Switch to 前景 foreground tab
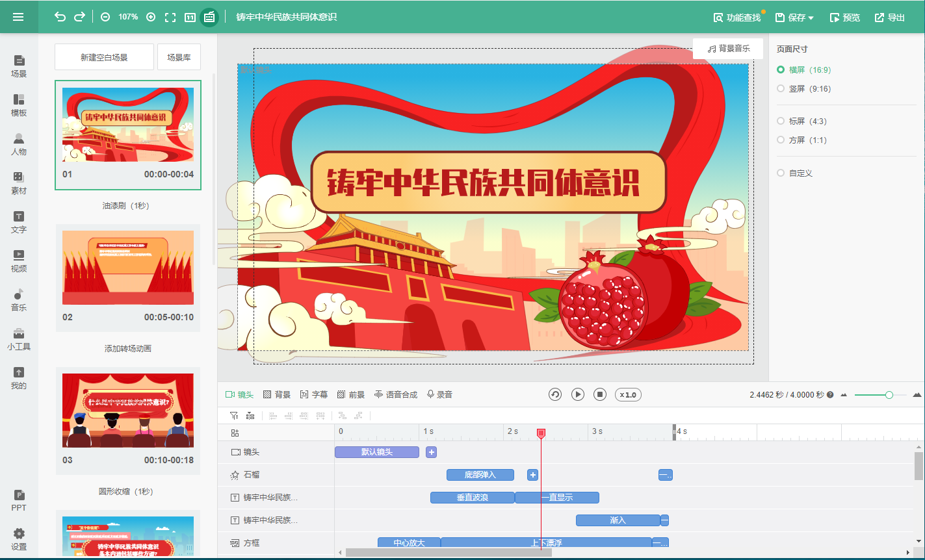This screenshot has width=925, height=560. (x=351, y=394)
